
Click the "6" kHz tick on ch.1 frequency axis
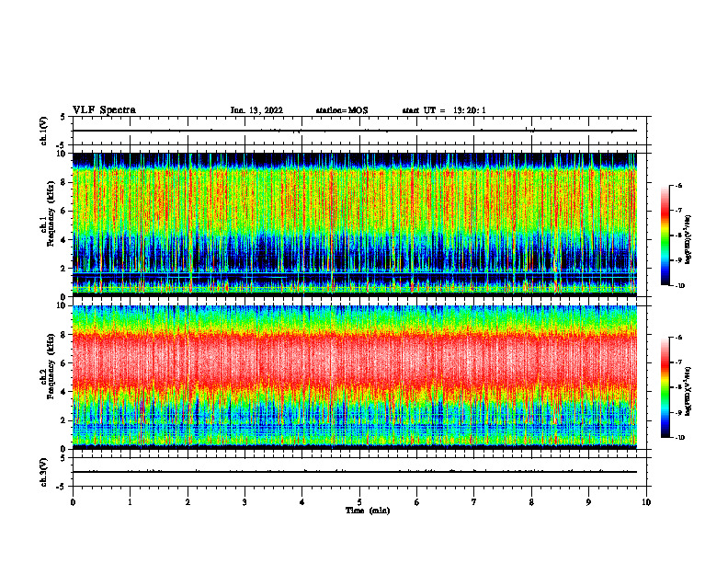click(64, 211)
